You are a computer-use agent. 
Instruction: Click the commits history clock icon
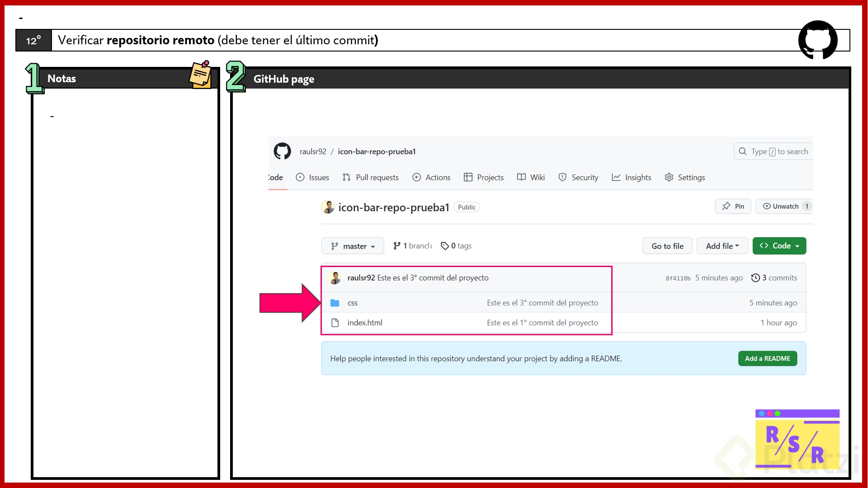(x=755, y=278)
